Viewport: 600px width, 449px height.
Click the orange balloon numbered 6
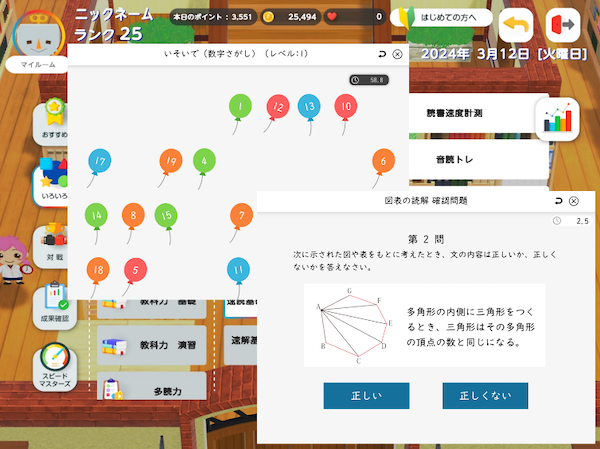click(381, 160)
